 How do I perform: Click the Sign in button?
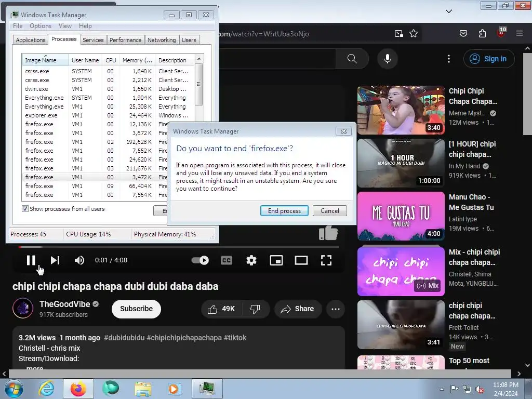[x=489, y=59]
